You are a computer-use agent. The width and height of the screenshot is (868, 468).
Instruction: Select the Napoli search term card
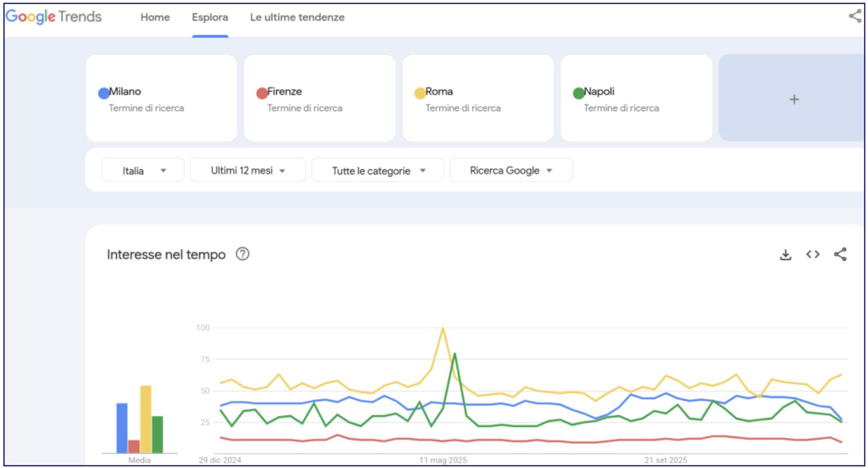click(636, 98)
